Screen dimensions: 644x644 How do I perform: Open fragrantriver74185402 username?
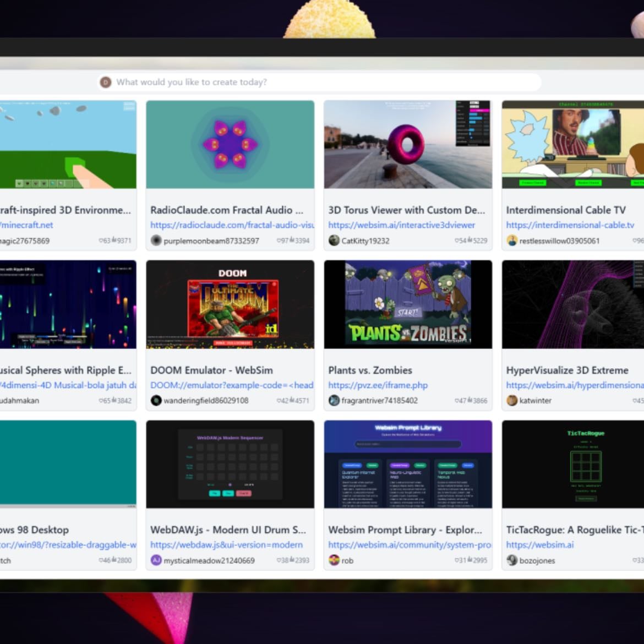tap(379, 401)
